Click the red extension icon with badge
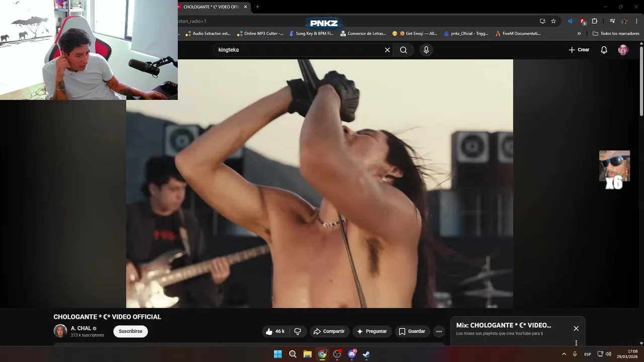Viewport: 644px width, 362px height. [583, 21]
